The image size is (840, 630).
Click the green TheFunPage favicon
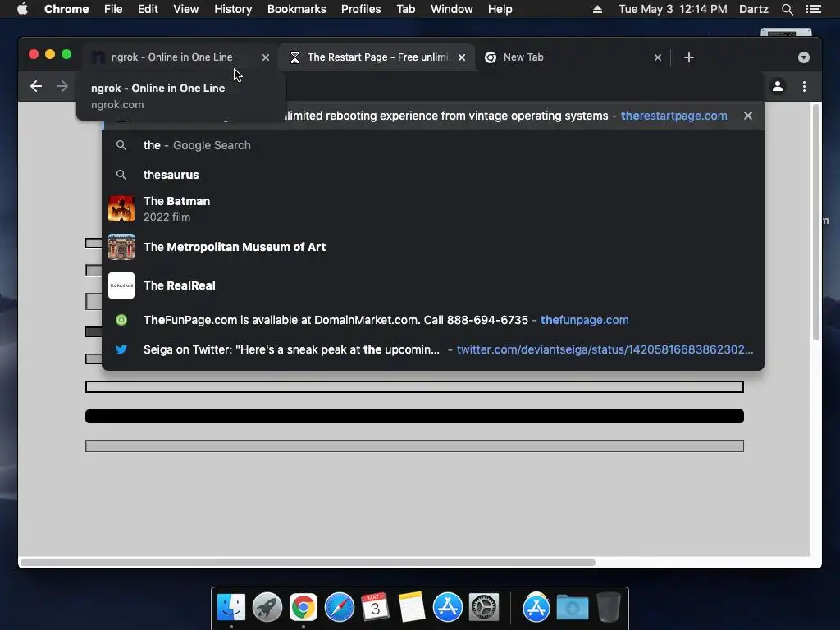tap(121, 320)
